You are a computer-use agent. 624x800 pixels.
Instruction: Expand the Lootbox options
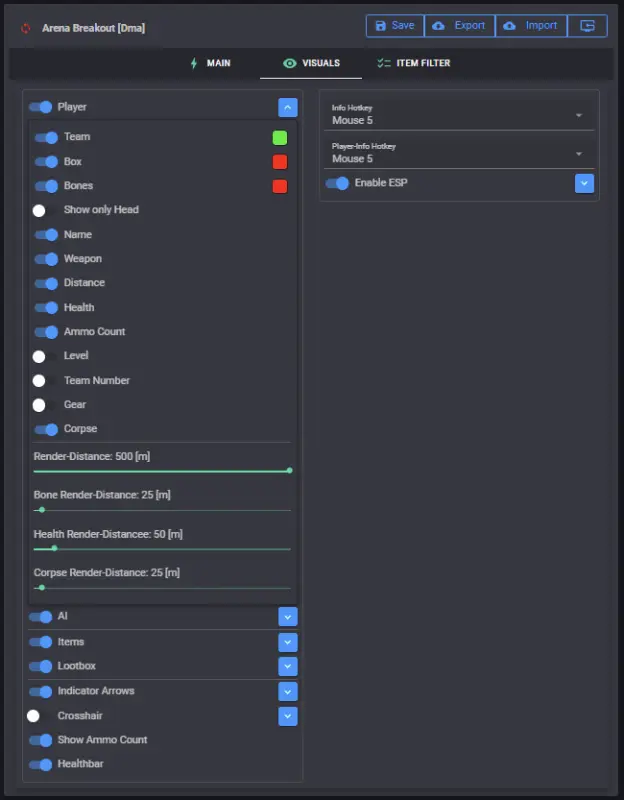click(x=288, y=666)
